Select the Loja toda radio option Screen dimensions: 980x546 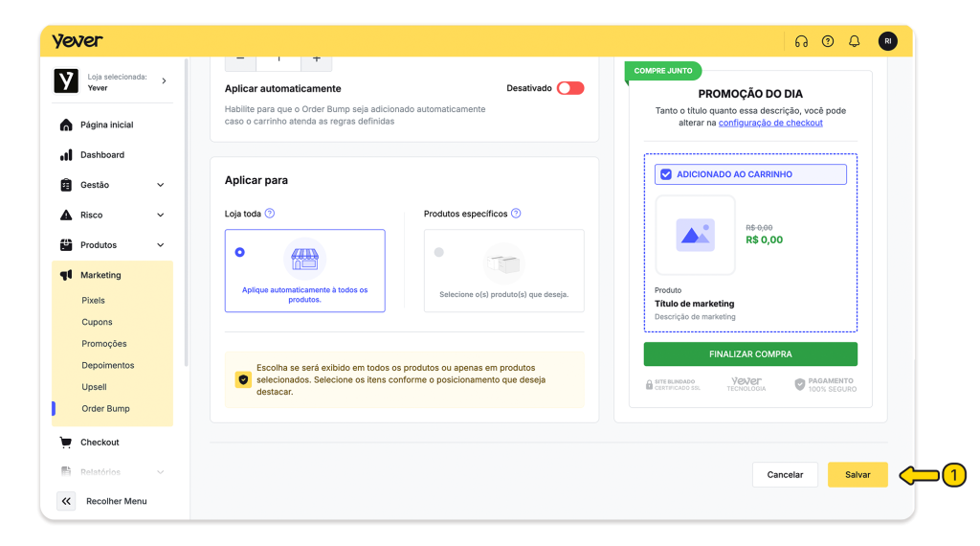(x=239, y=253)
